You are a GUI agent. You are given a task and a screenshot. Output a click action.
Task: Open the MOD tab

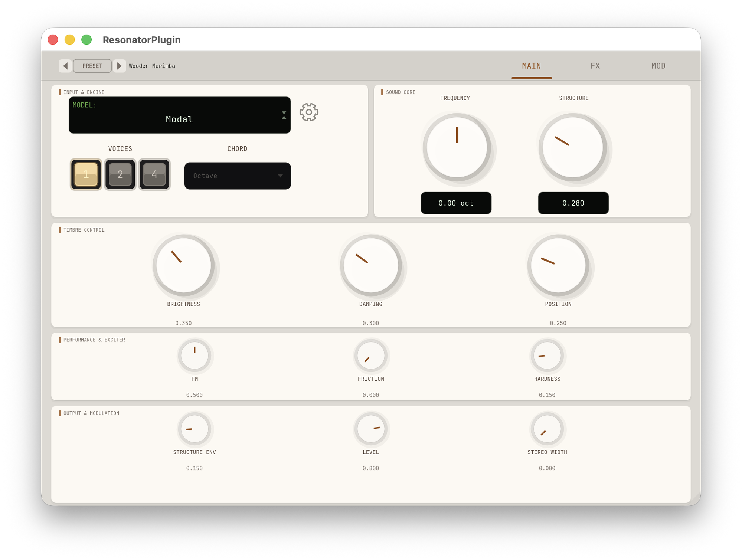click(x=658, y=66)
